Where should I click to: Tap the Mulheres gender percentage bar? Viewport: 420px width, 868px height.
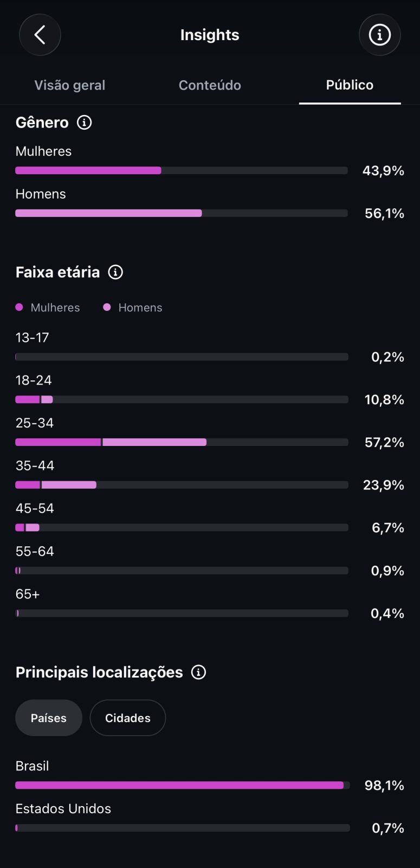click(x=182, y=170)
